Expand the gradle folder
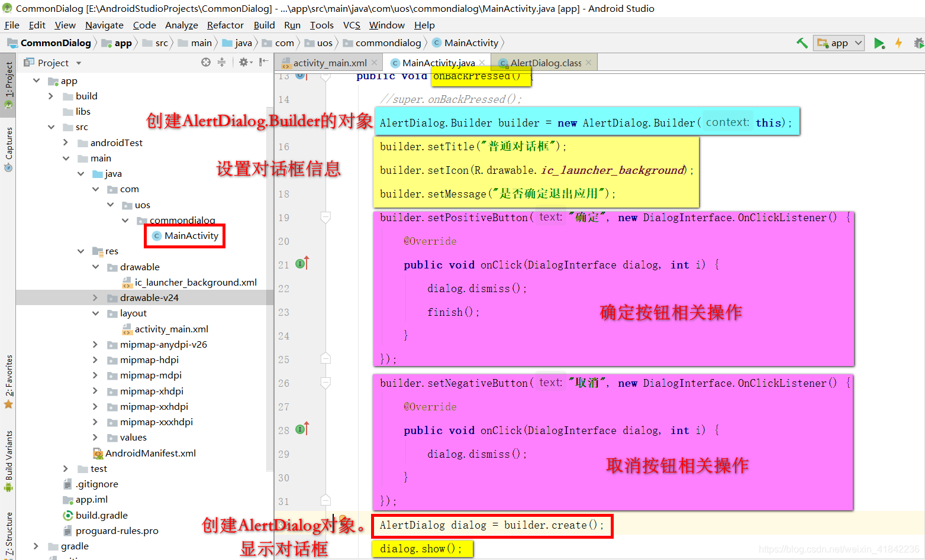 click(36, 546)
